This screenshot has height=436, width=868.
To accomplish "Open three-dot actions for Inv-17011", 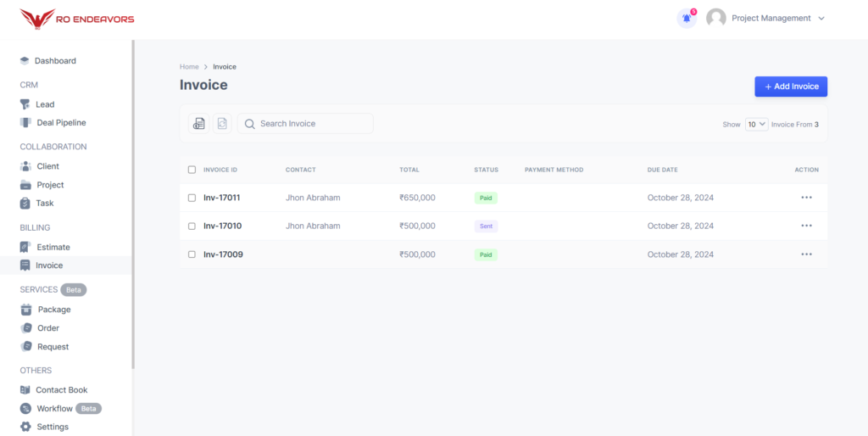I will click(806, 198).
